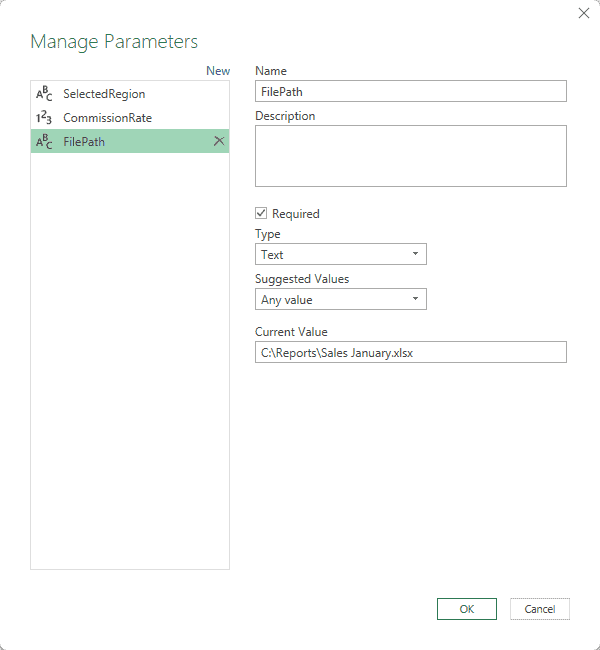The height and width of the screenshot is (650, 600).
Task: Click the number type icon beside CommissionRate
Action: coord(44,118)
